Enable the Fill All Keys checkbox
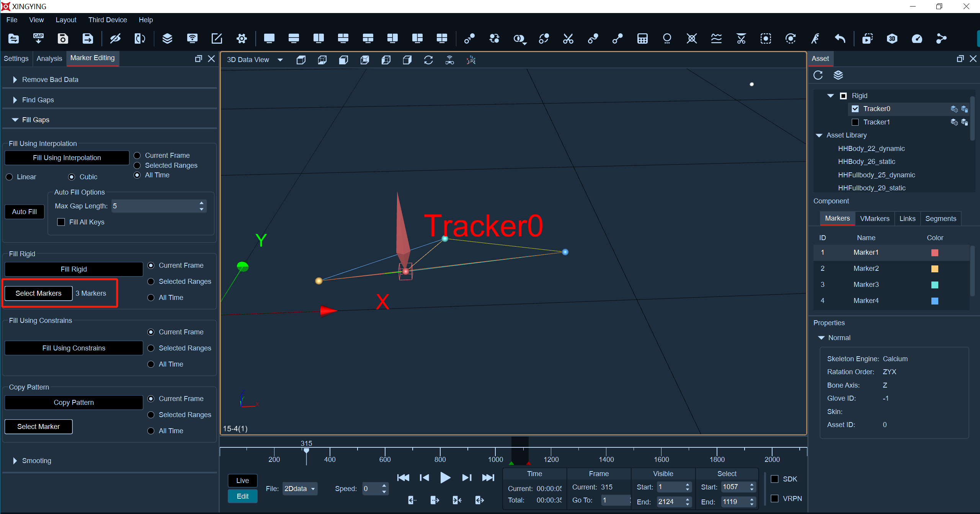Viewport: 980px width, 514px height. (61, 222)
